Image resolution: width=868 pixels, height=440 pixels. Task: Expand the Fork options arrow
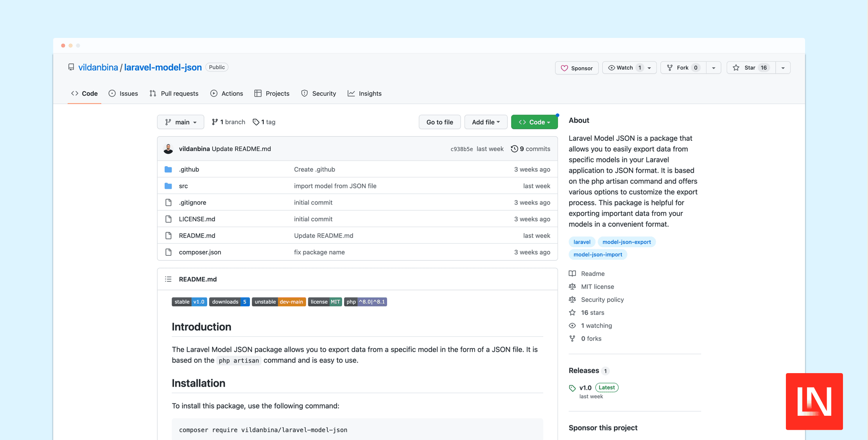[x=714, y=68]
